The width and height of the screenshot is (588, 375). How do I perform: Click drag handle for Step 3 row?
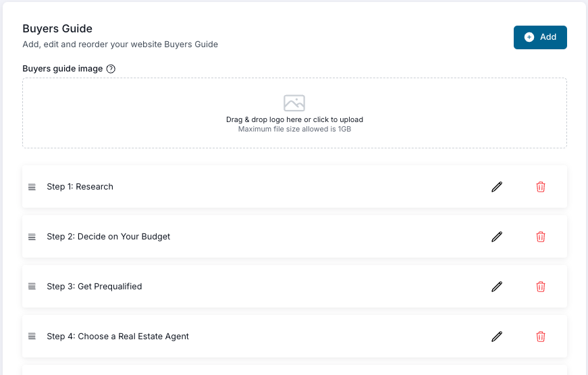tap(32, 287)
